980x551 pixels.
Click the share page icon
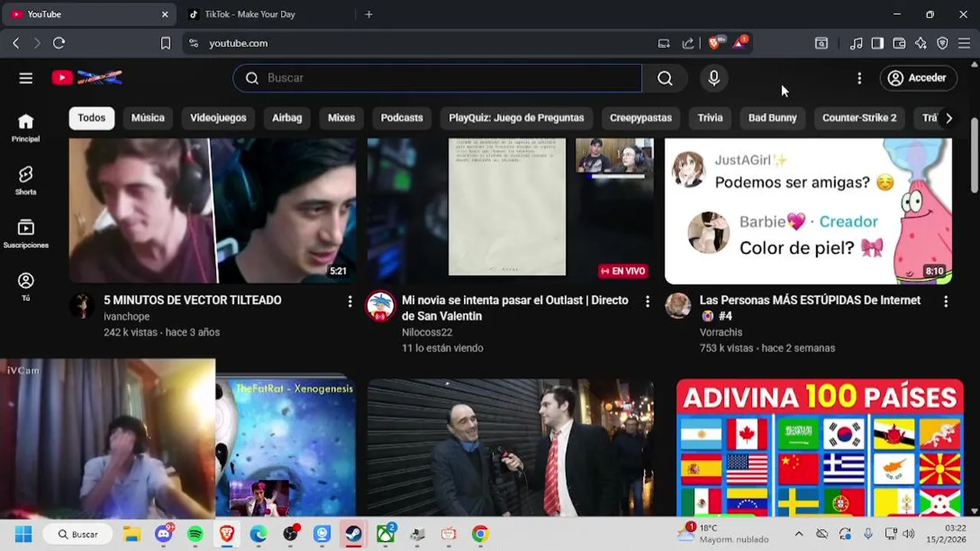(688, 44)
